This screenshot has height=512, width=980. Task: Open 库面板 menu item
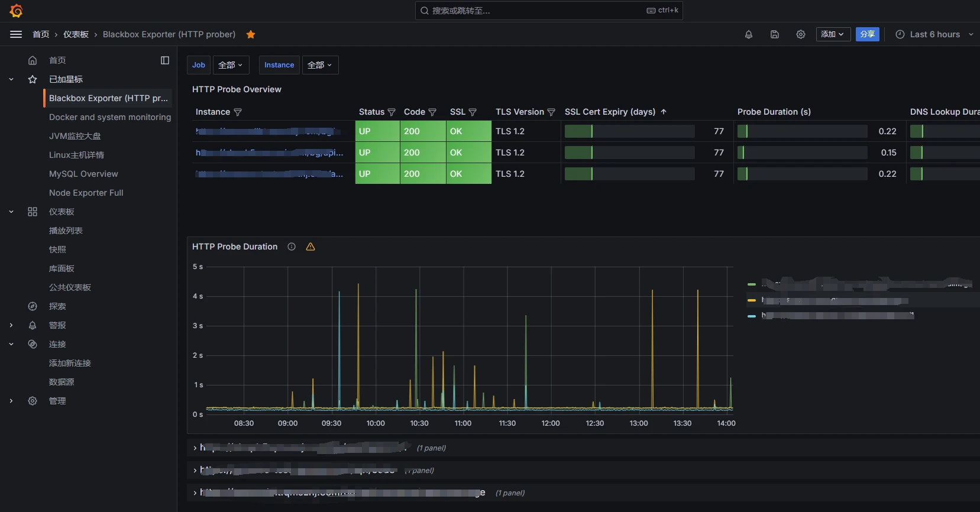[x=62, y=268]
